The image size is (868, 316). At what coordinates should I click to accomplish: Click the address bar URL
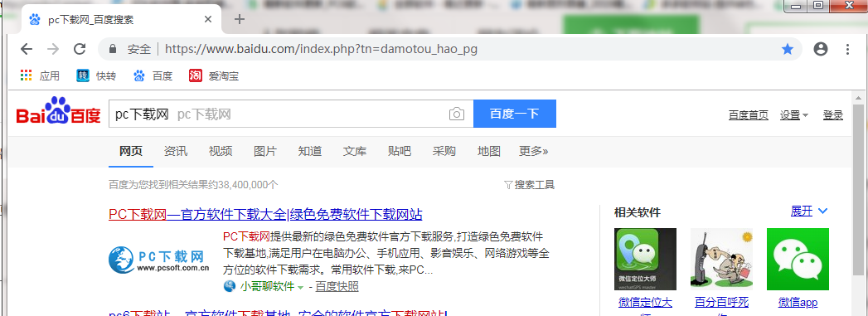[x=321, y=49]
